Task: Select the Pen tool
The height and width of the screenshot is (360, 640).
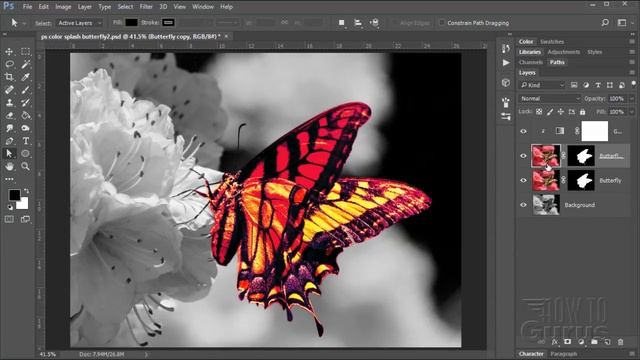Action: 9,141
